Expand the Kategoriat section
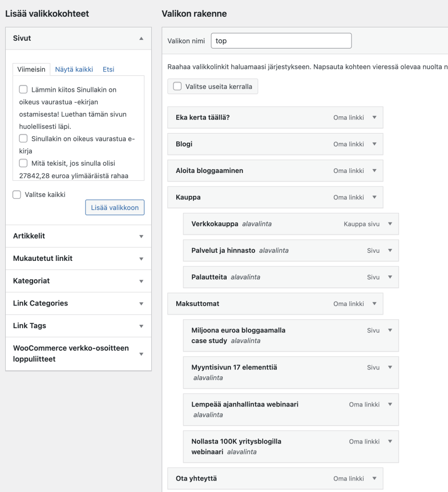This screenshot has height=492, width=448. point(141,281)
